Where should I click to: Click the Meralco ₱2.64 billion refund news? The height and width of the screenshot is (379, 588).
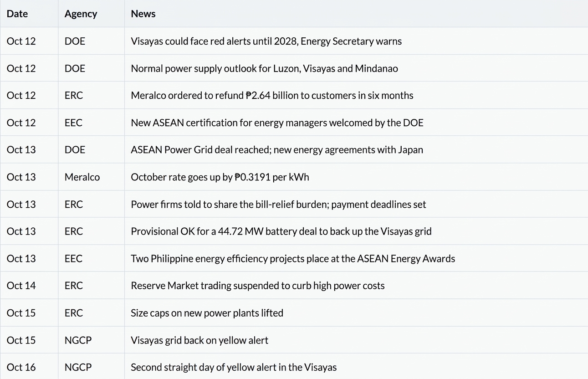(x=272, y=95)
